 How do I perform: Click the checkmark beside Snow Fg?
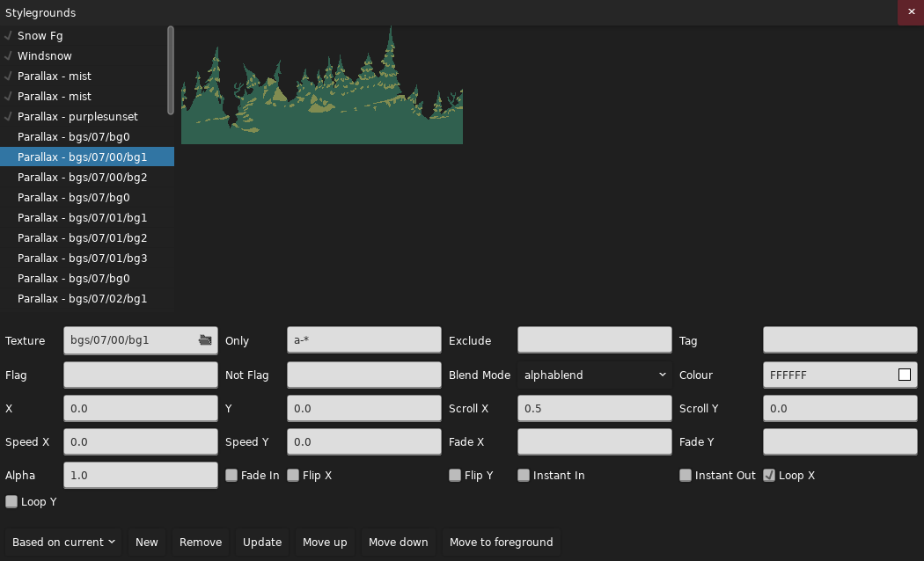coord(8,35)
